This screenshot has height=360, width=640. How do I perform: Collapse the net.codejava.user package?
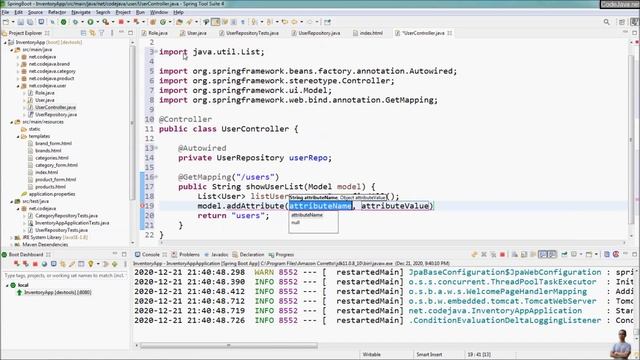(x=18, y=86)
